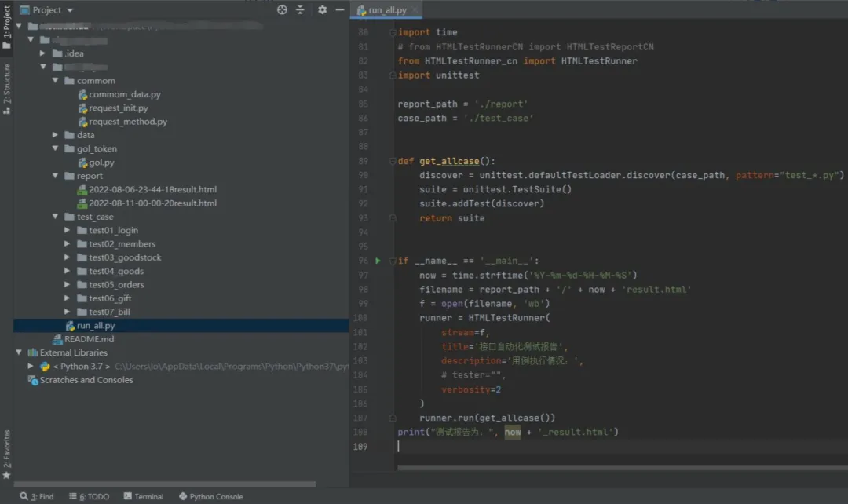This screenshot has height=504, width=848.
Task: Click the Python 3.7 interpreter icon
Action: (x=45, y=366)
